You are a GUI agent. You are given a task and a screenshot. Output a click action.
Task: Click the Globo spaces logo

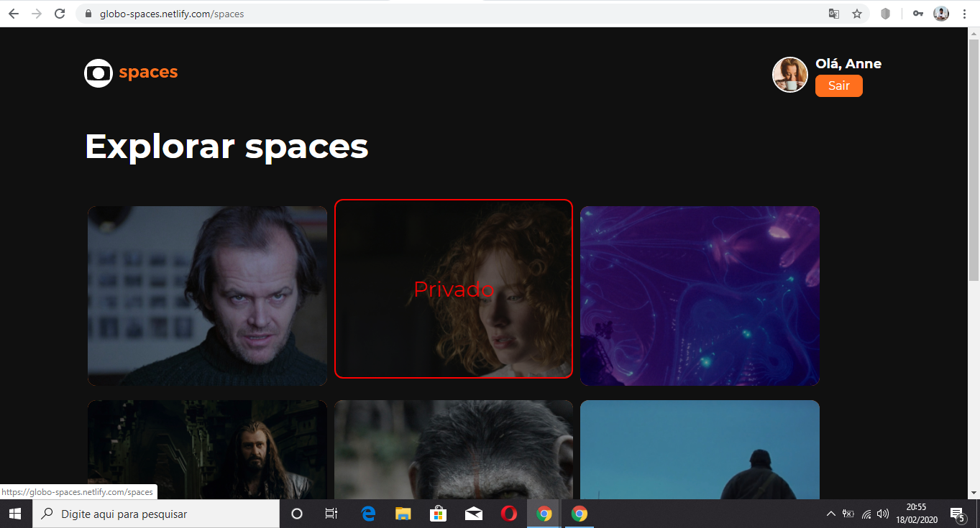point(131,73)
